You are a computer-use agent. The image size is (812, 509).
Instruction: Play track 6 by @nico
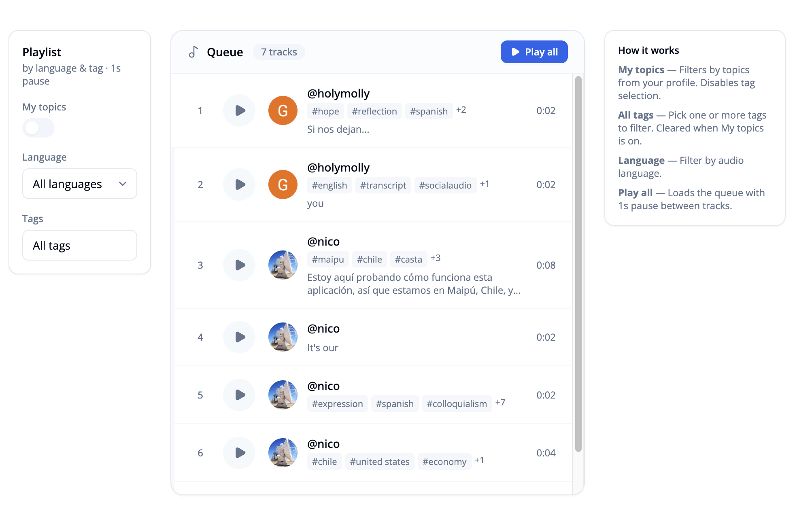click(x=239, y=453)
